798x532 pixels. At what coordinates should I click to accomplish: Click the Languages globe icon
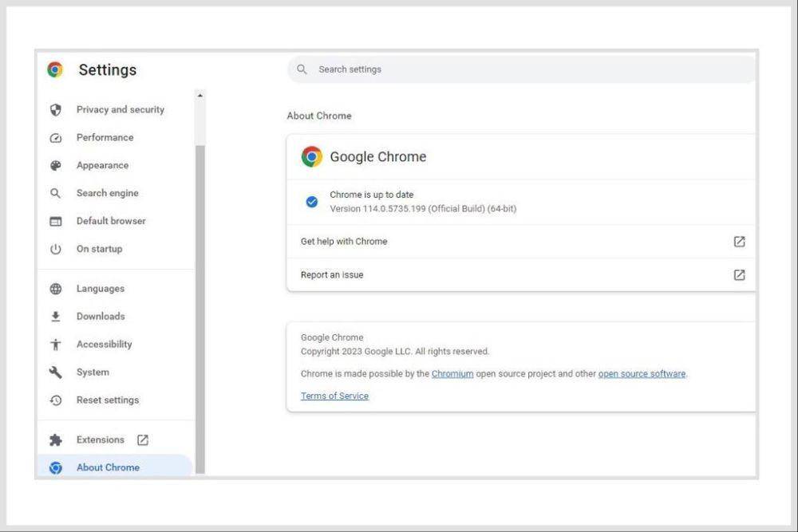(56, 289)
